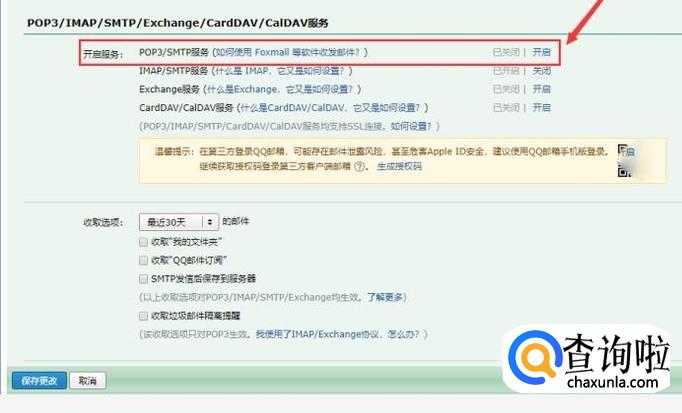This screenshot has width=682, height=413.
Task: Click 已关闭 status in Exchange row
Action: [506, 89]
